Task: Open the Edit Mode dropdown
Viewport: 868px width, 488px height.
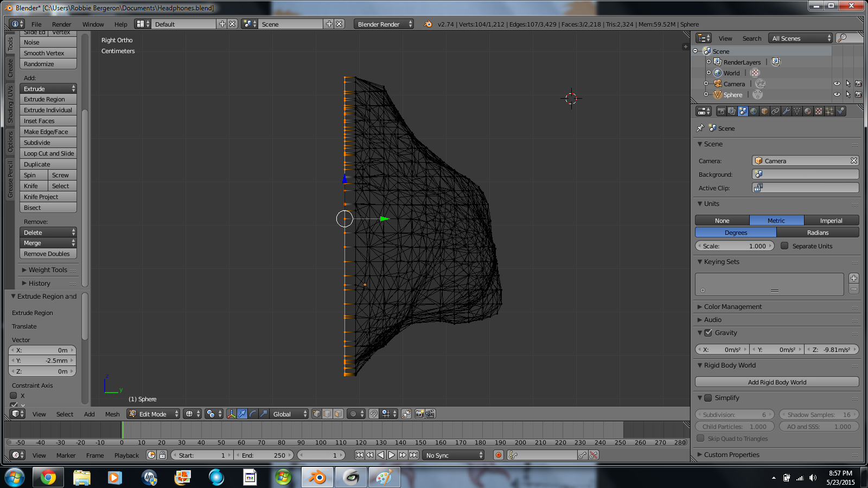Action: (154, 414)
